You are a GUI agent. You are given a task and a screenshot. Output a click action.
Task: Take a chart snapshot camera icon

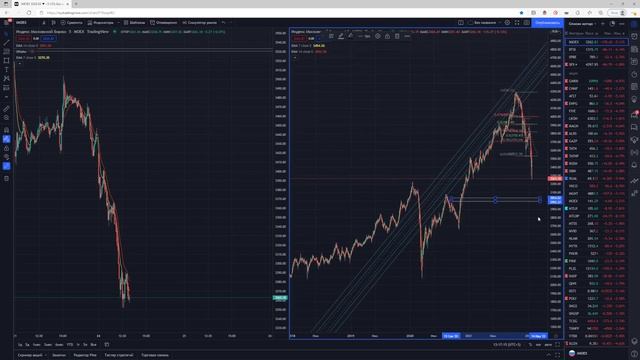tap(527, 22)
